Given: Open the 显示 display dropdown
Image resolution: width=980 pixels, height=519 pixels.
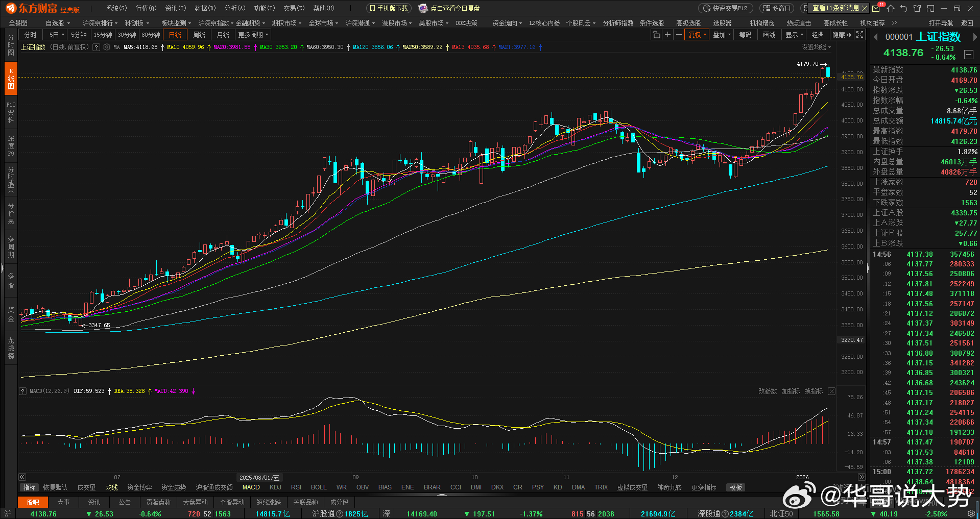Looking at the screenshot, I should click(x=794, y=35).
